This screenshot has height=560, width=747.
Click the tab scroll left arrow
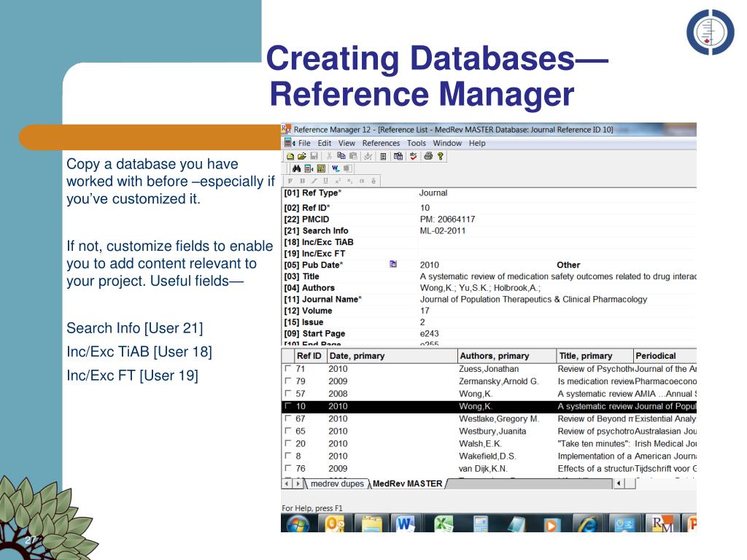(287, 483)
